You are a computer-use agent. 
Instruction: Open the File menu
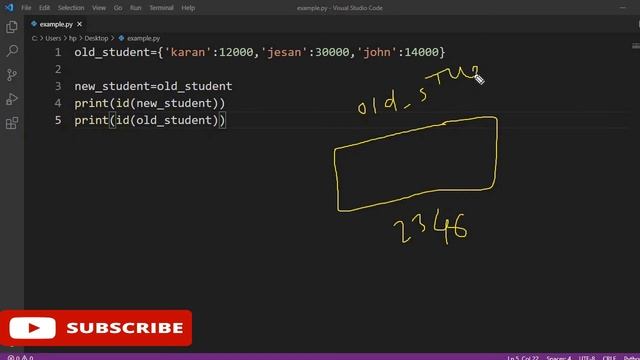click(x=26, y=8)
